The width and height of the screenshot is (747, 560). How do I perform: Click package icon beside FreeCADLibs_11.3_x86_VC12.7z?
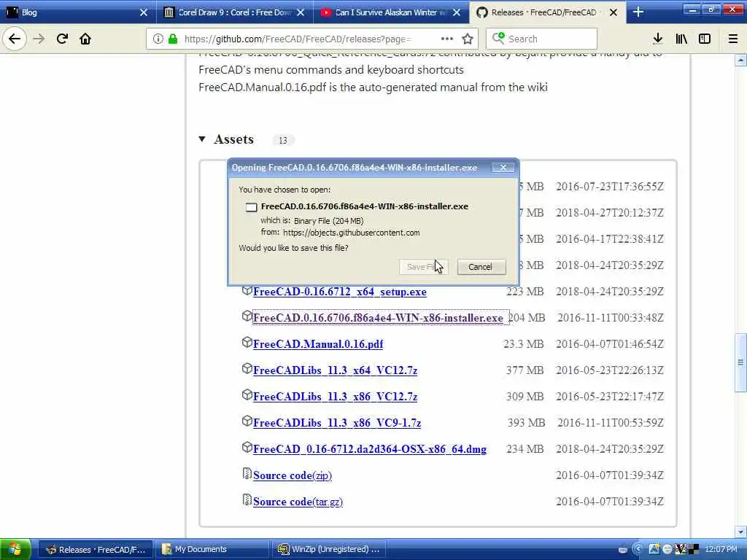tap(247, 394)
